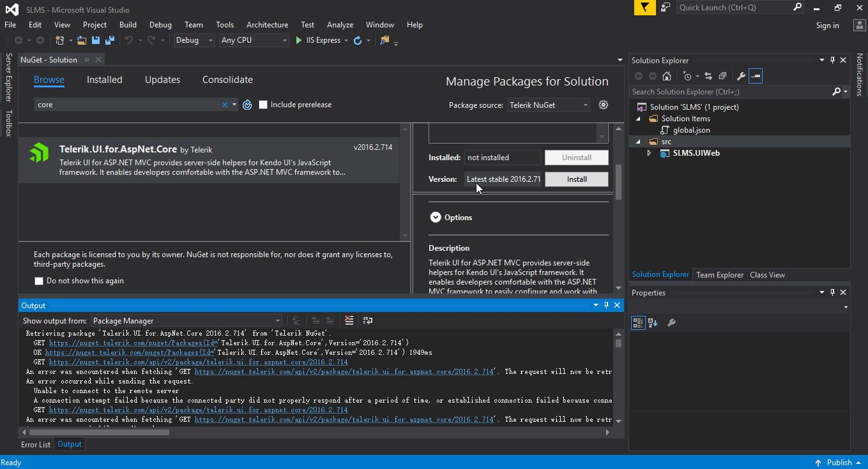The width and height of the screenshot is (868, 469).
Task: Click the Solution Explorer Home icon
Action: (x=667, y=76)
